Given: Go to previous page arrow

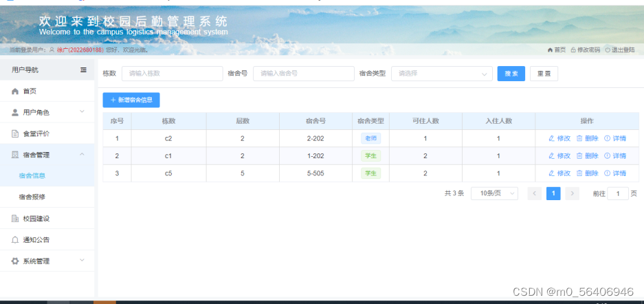Looking at the screenshot, I should (x=534, y=193).
